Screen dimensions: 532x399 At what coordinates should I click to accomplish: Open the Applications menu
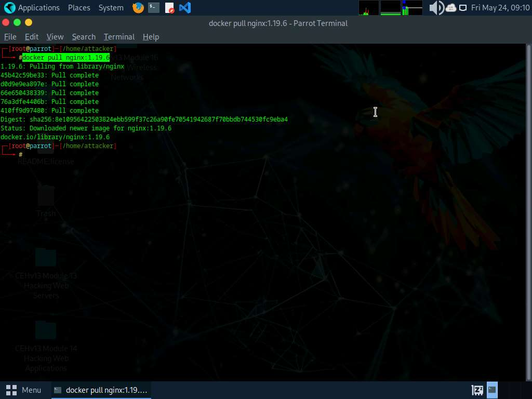32,8
